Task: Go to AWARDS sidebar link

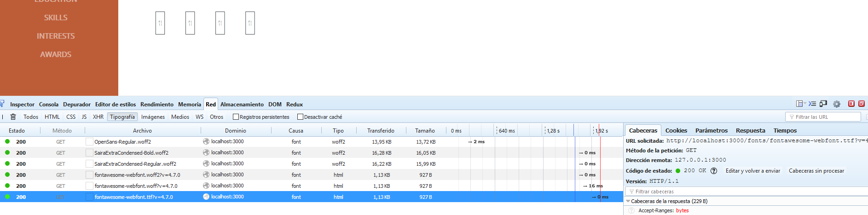Action: (x=56, y=54)
